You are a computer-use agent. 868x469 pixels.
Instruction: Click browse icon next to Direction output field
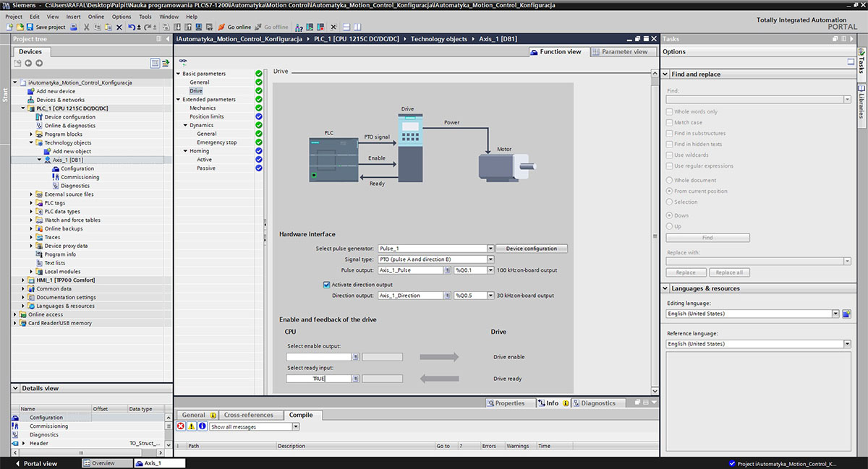(x=447, y=296)
